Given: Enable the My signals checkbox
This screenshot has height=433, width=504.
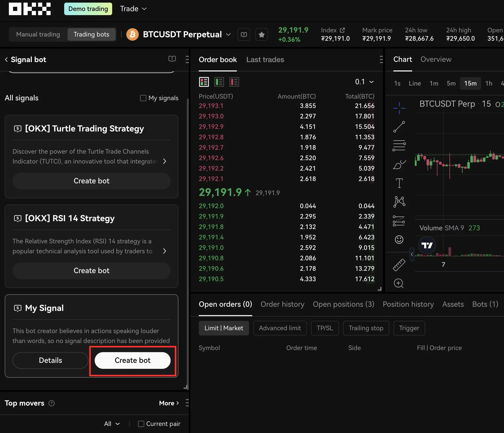Looking at the screenshot, I should coord(143,98).
